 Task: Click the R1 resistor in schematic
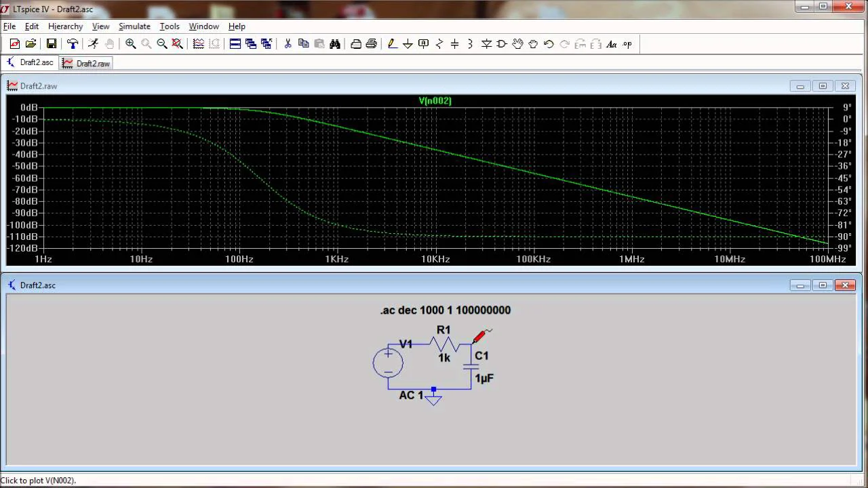point(445,344)
